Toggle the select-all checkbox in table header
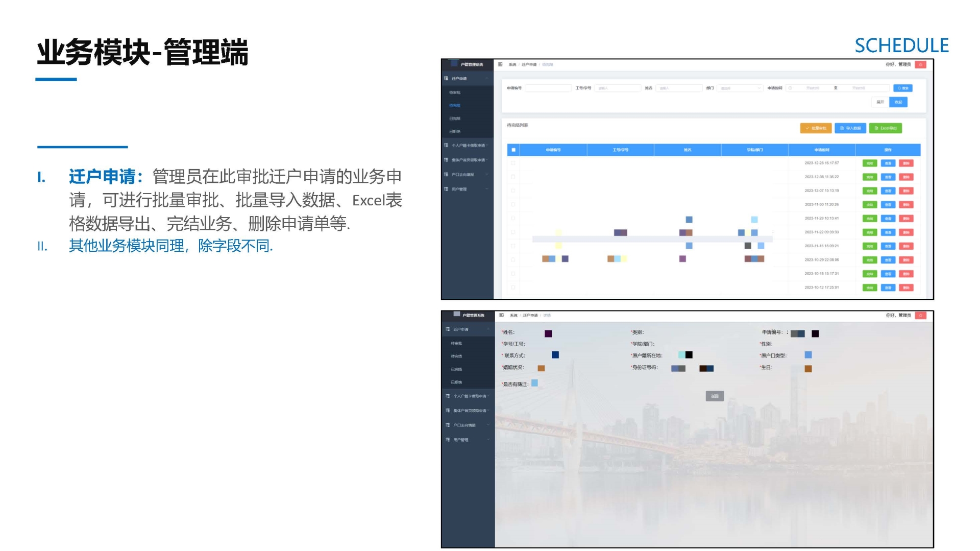The image size is (980, 551). (x=513, y=150)
